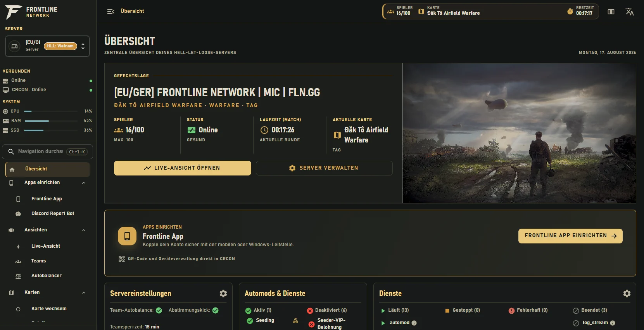Click the automod running play icon
Image resolution: width=644 pixels, height=330 pixels.
tap(383, 323)
